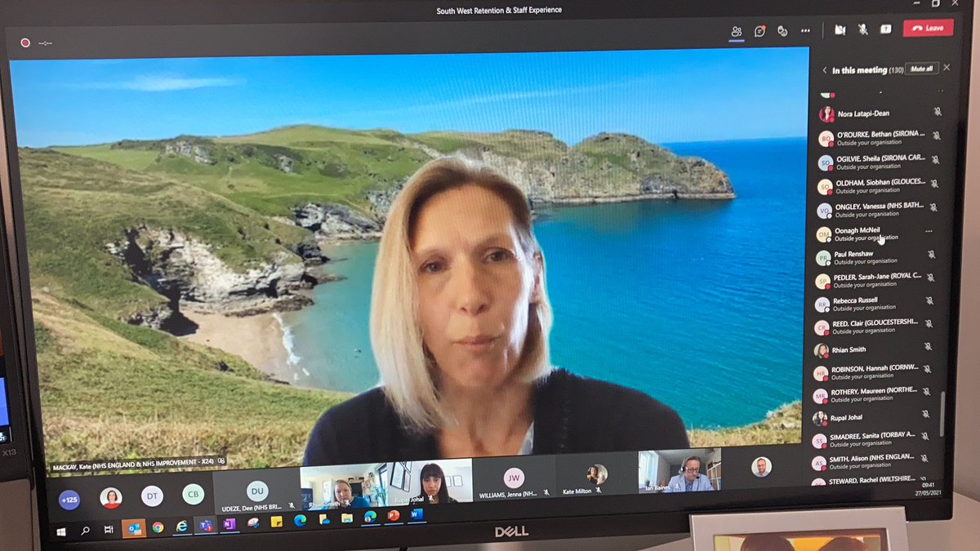The image size is (980, 551).
Task: Open Task View on the taskbar
Action: pyautogui.click(x=109, y=529)
